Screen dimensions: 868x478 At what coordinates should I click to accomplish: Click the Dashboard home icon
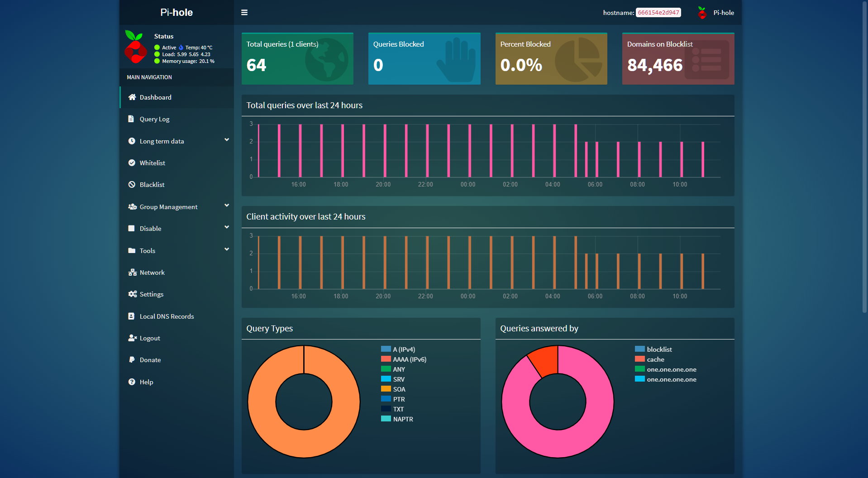coord(132,97)
